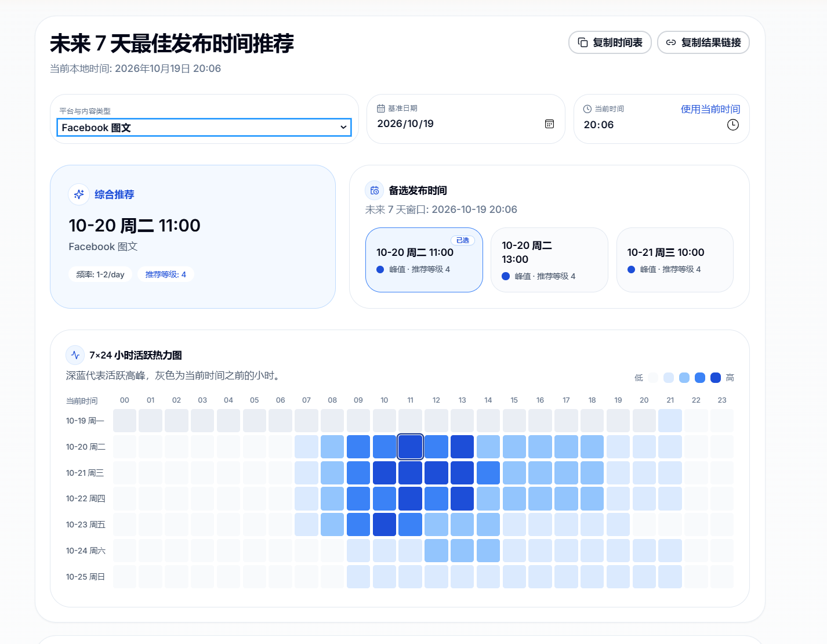Viewport: 827px width, 644px height.
Task: Click the darkest blue legend swatch next to 高
Action: point(716,378)
